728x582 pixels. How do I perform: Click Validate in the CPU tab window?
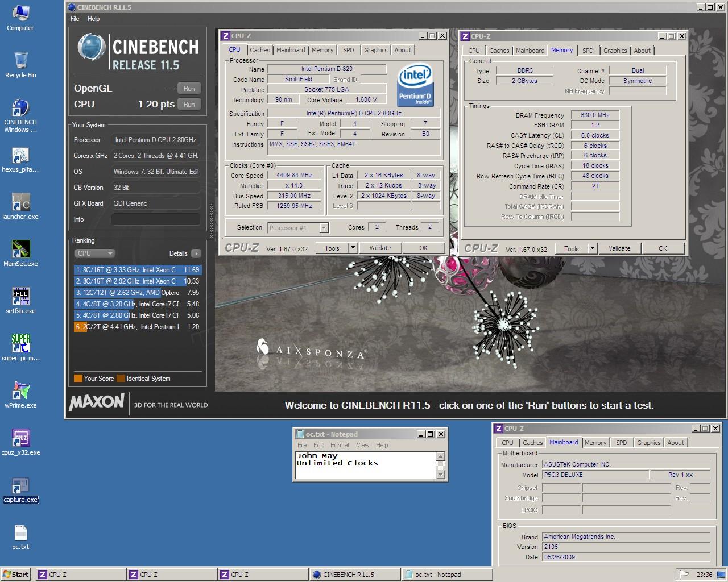(x=380, y=248)
